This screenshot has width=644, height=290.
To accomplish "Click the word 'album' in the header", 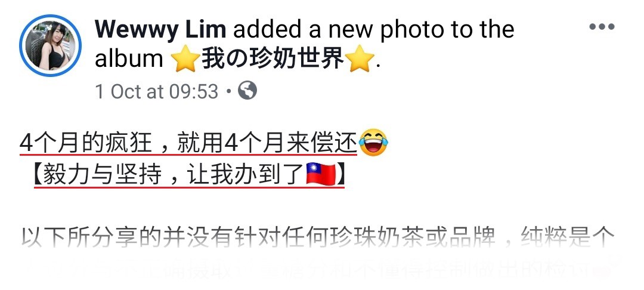I will (129, 58).
